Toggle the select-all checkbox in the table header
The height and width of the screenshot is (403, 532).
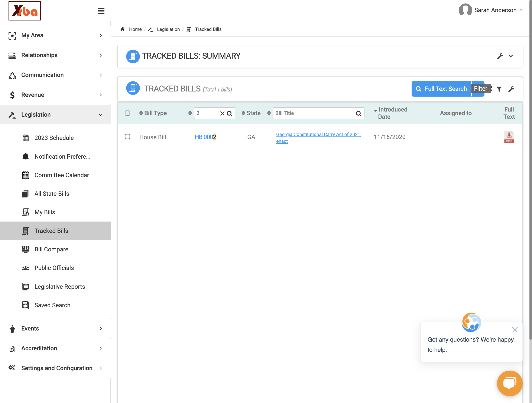(x=127, y=113)
